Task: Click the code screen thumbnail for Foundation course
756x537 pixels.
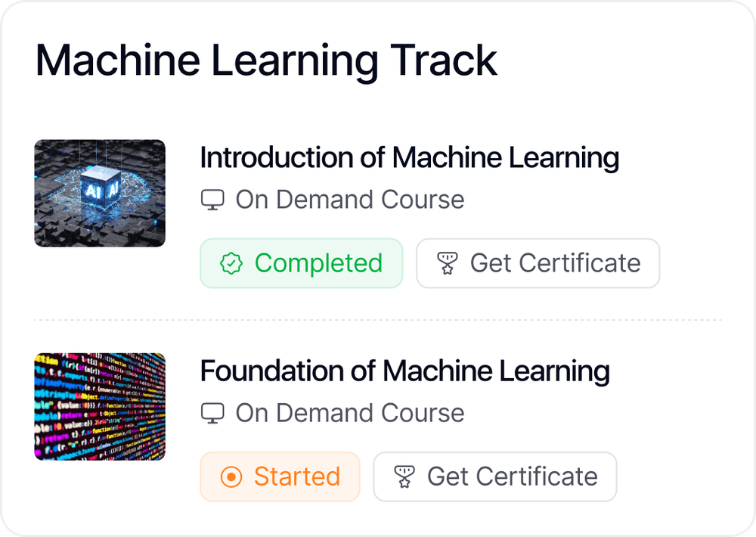Action: 100,406
